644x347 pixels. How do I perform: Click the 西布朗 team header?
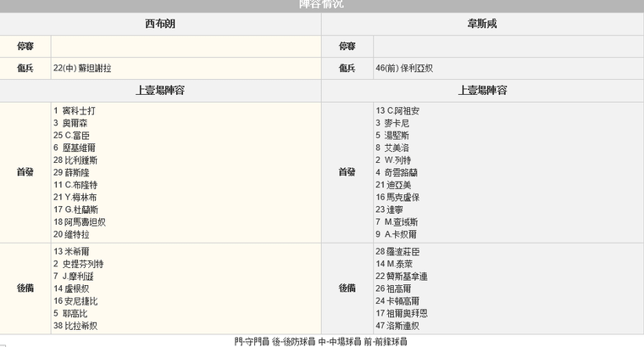click(x=160, y=24)
